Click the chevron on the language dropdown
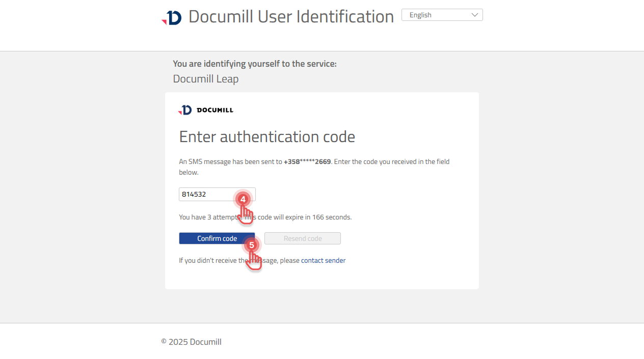 pos(475,15)
